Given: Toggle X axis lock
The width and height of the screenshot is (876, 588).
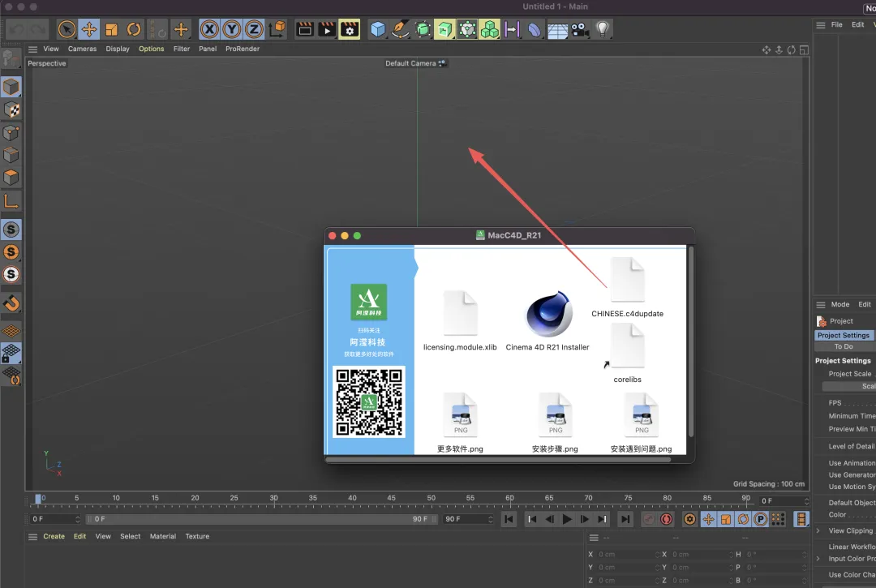Looking at the screenshot, I should click(x=209, y=29).
